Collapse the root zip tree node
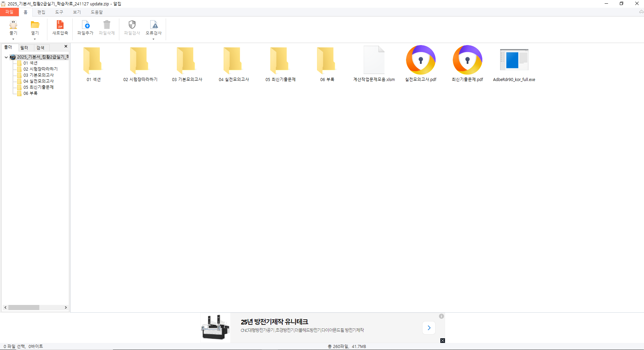This screenshot has height=350, width=644. point(6,57)
